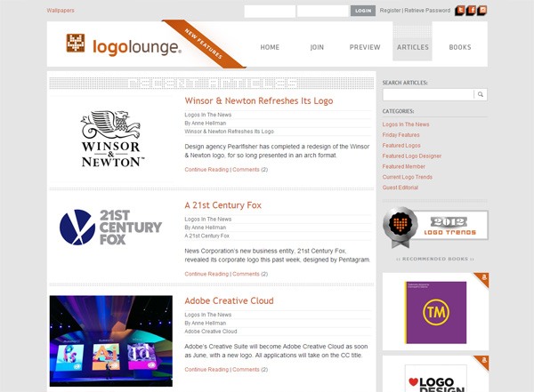Open the Books menu item
Screen dimensions: 534x392
coord(460,47)
